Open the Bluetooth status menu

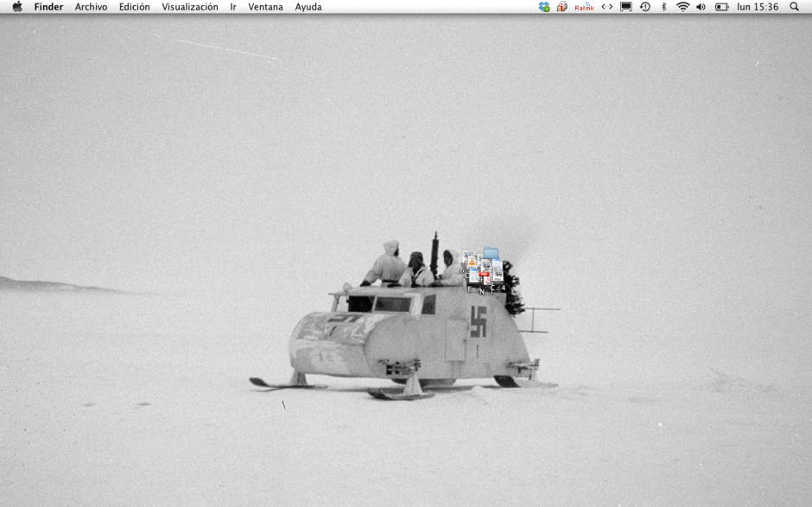pyautogui.click(x=663, y=7)
